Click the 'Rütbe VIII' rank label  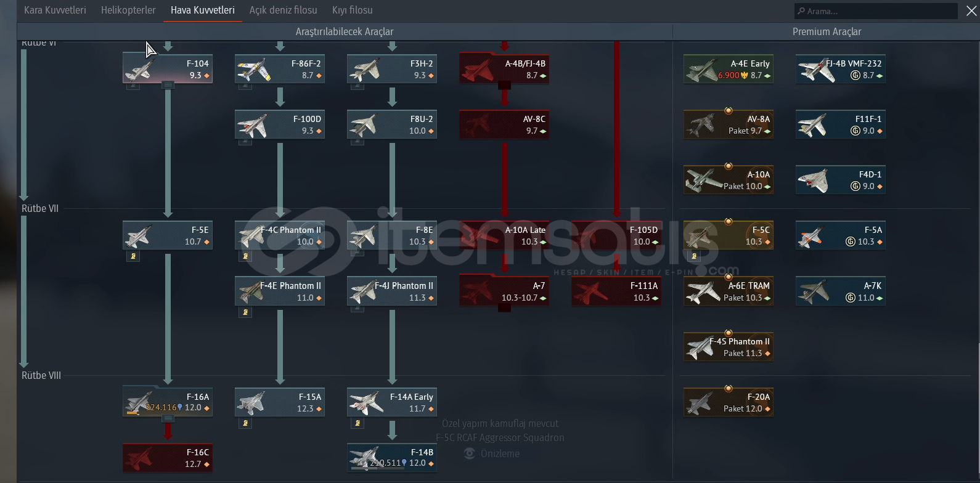(41, 375)
